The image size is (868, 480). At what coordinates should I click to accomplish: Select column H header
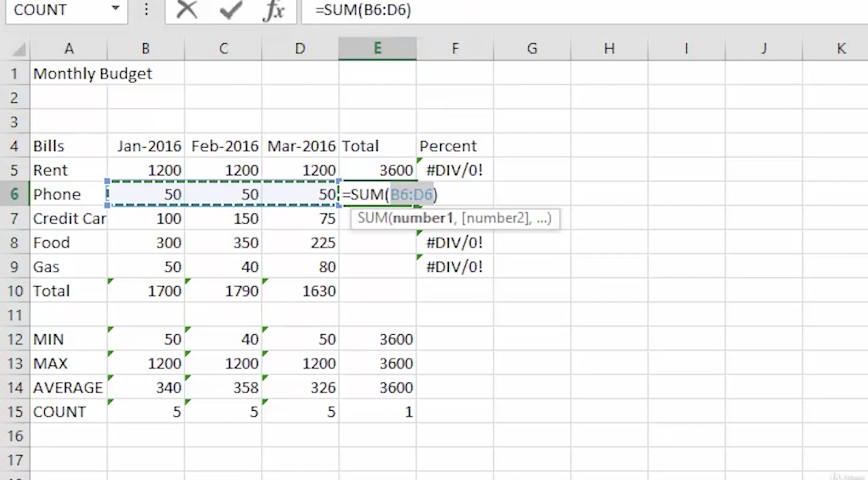(x=609, y=49)
